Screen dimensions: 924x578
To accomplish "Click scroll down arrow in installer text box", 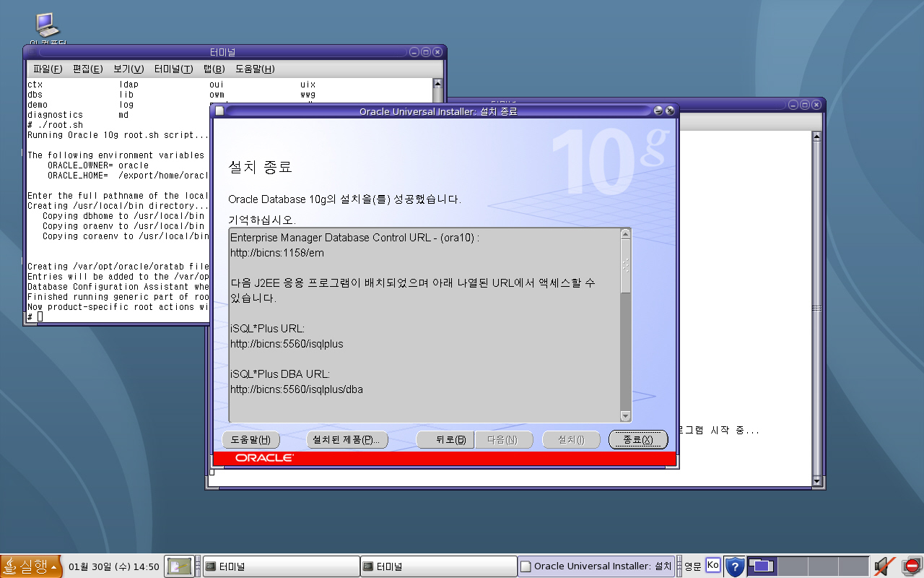I will pyautogui.click(x=625, y=416).
